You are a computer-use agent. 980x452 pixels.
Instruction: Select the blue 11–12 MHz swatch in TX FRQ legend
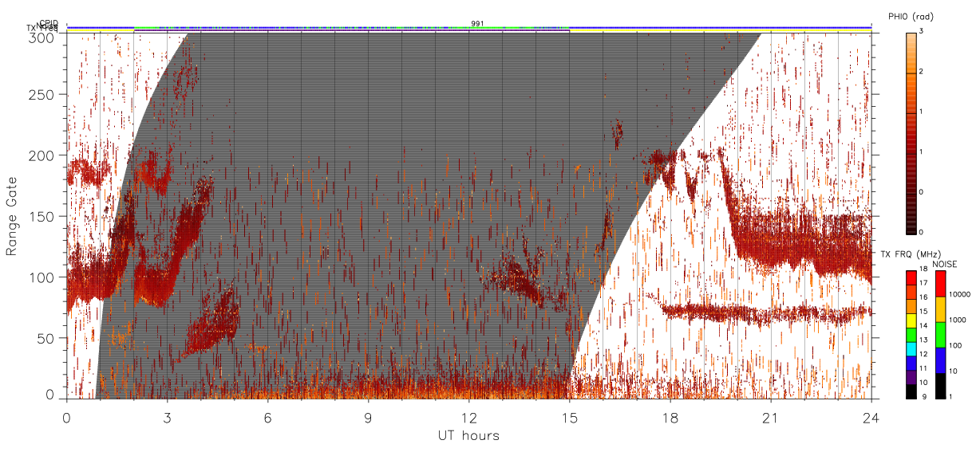910,362
